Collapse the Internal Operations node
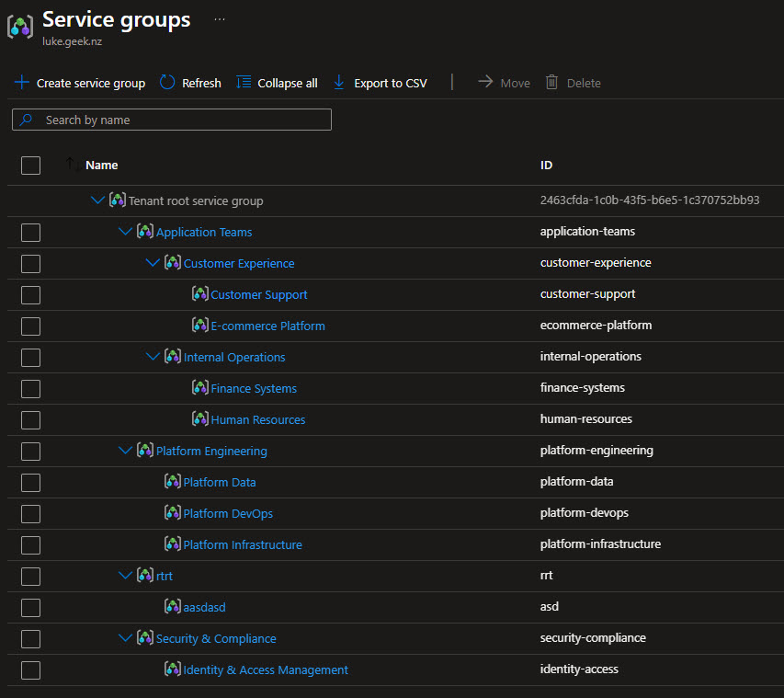784x698 pixels. pos(153,356)
